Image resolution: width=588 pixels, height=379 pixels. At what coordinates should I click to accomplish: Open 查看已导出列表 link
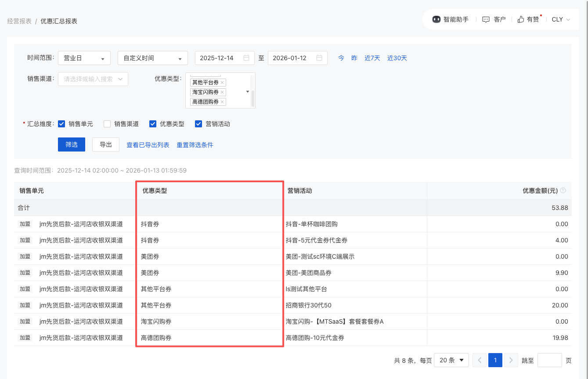coord(148,145)
